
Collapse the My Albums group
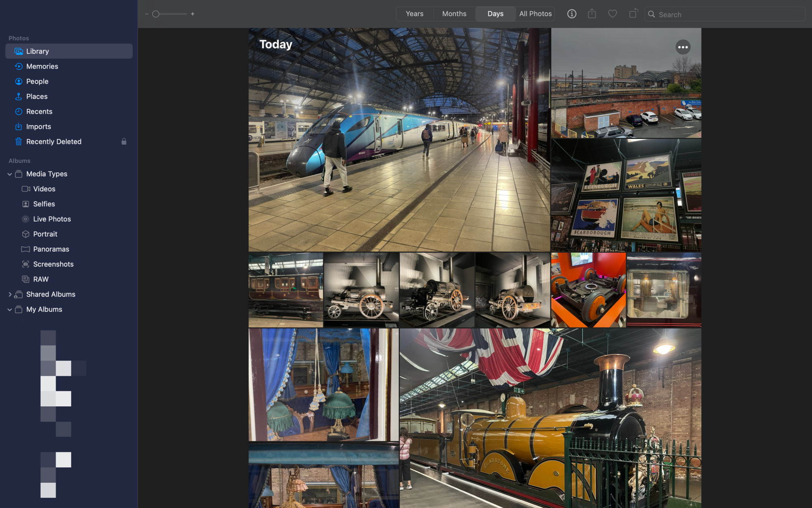[x=10, y=309]
